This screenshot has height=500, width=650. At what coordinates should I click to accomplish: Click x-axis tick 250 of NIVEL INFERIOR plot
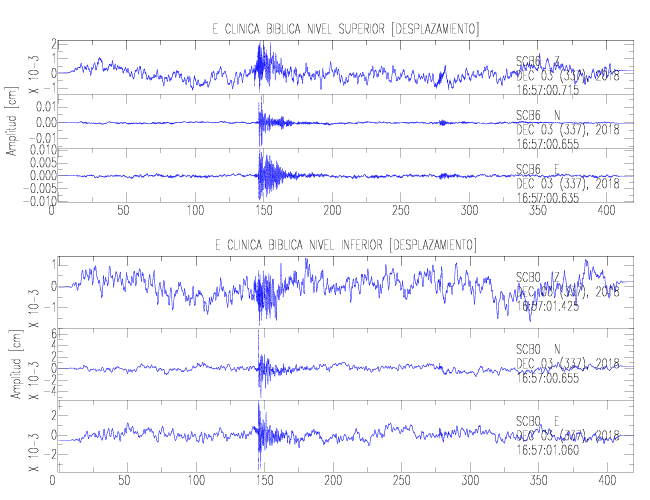tap(401, 481)
